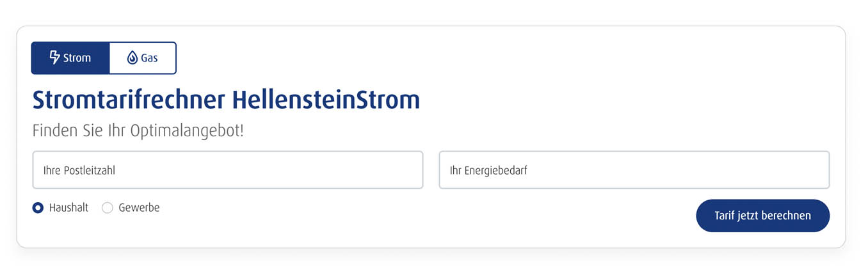Focus the Ihre Postleitzahl input field

pyautogui.click(x=227, y=170)
